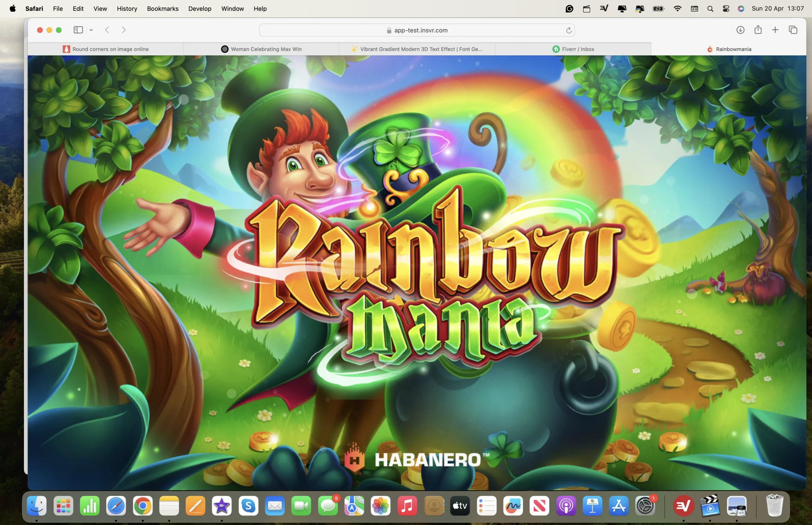The height and width of the screenshot is (525, 812).
Task: Switch to the Fiverr / Inbox tab
Action: coord(573,49)
